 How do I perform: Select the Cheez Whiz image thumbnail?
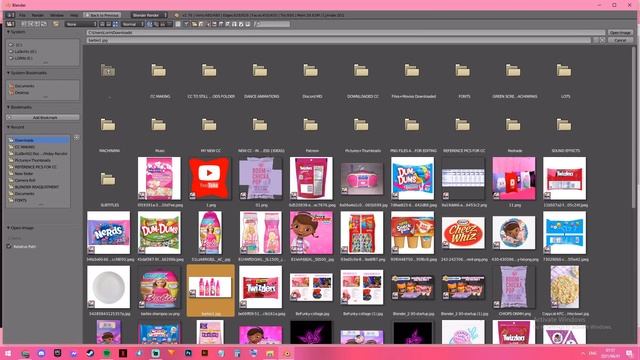463,233
